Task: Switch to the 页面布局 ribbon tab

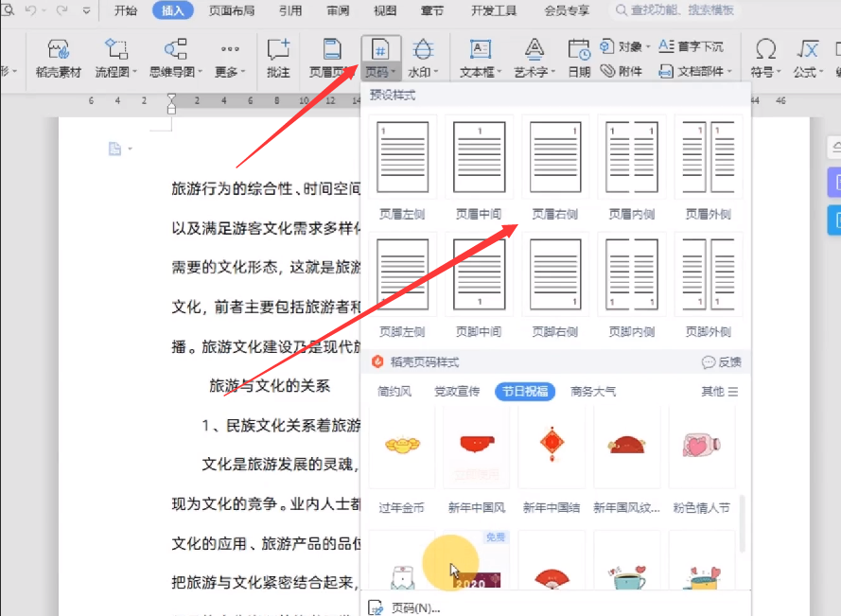Action: (x=230, y=11)
